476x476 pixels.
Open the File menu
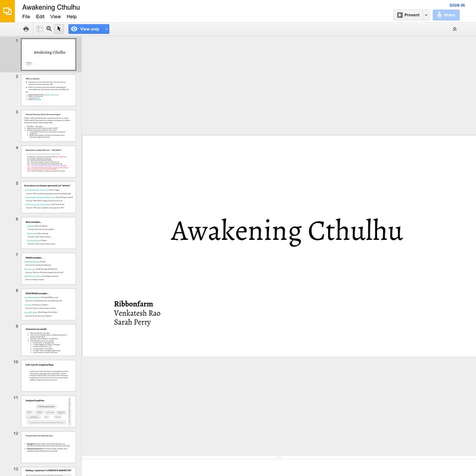click(x=26, y=17)
